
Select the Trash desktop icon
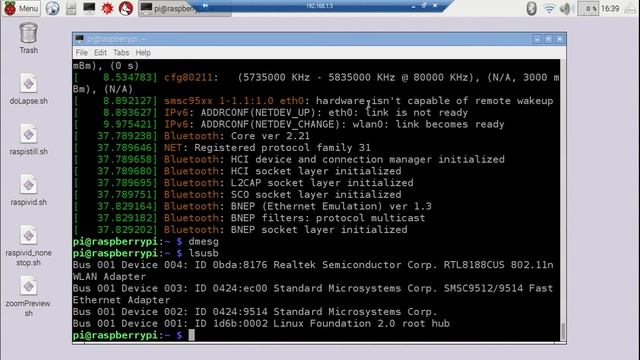pos(29,38)
